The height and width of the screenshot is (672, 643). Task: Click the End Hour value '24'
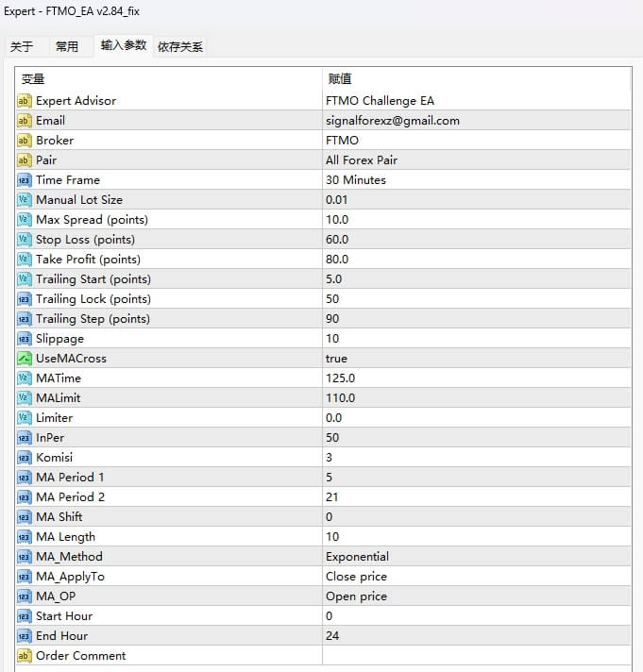coord(332,635)
